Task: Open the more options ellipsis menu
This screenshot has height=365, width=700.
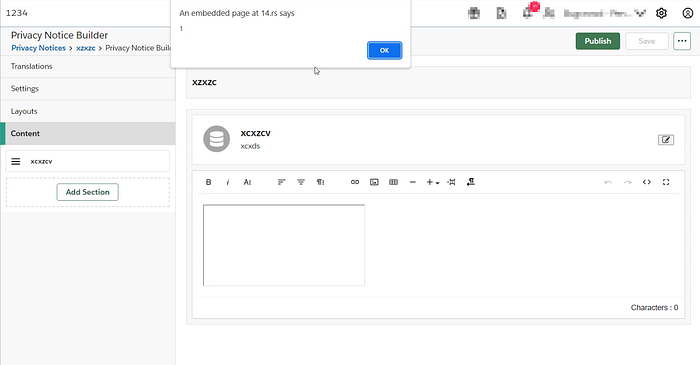Action: coord(682,41)
